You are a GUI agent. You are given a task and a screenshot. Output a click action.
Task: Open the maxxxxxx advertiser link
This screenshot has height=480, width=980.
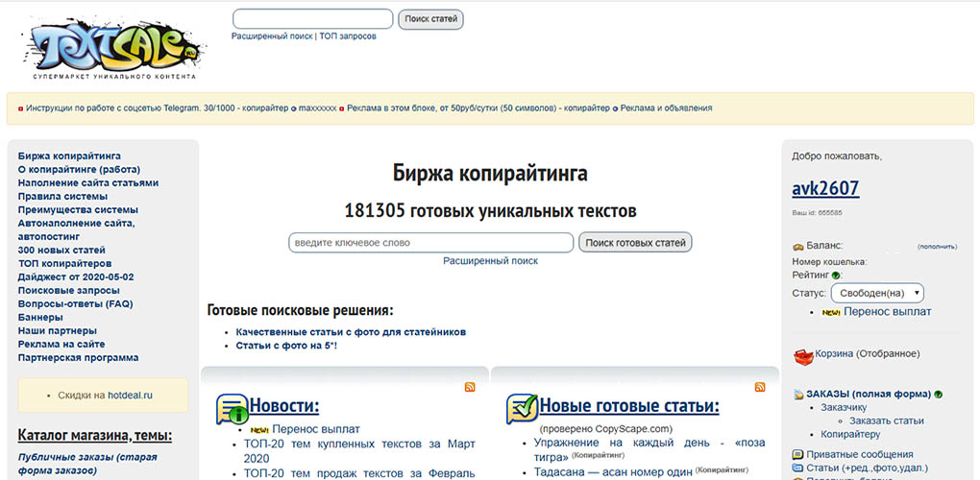(x=317, y=108)
